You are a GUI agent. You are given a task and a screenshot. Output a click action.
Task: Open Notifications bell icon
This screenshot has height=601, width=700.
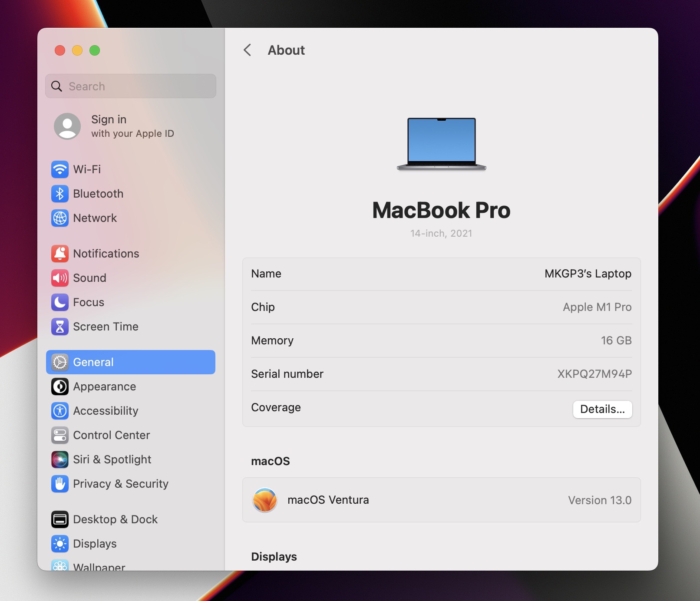point(60,254)
